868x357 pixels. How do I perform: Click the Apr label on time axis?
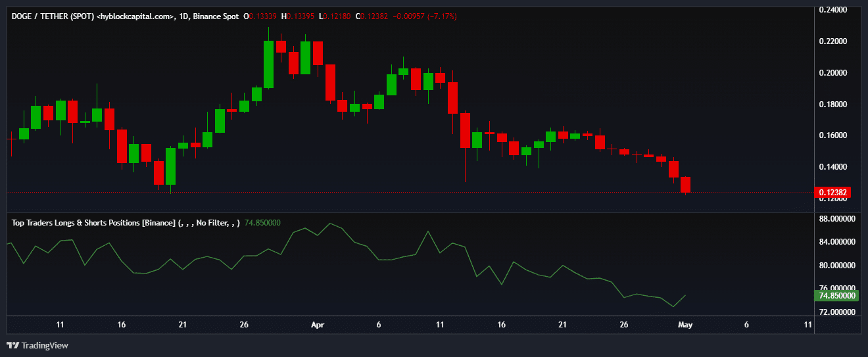(x=318, y=325)
